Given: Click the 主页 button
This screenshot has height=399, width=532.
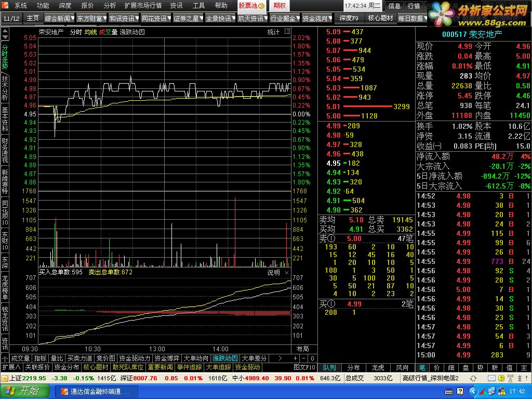Looking at the screenshot, I should click(x=33, y=18).
